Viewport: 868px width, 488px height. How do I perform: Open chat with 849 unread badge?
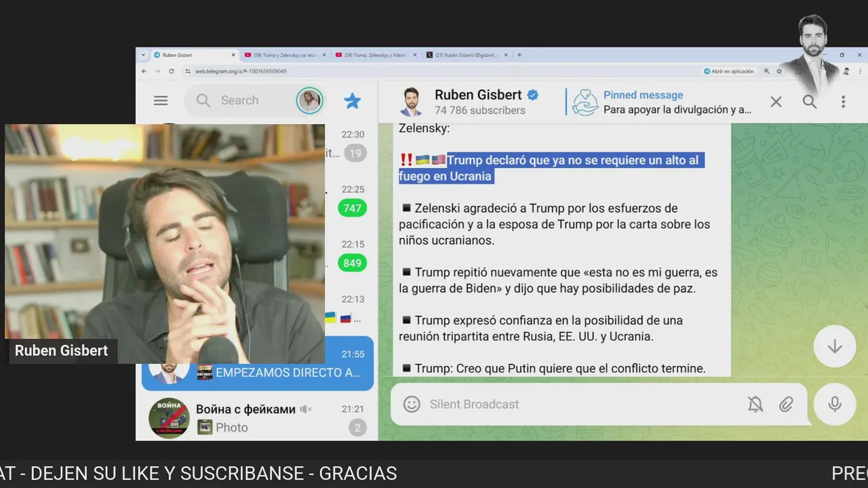click(x=352, y=263)
